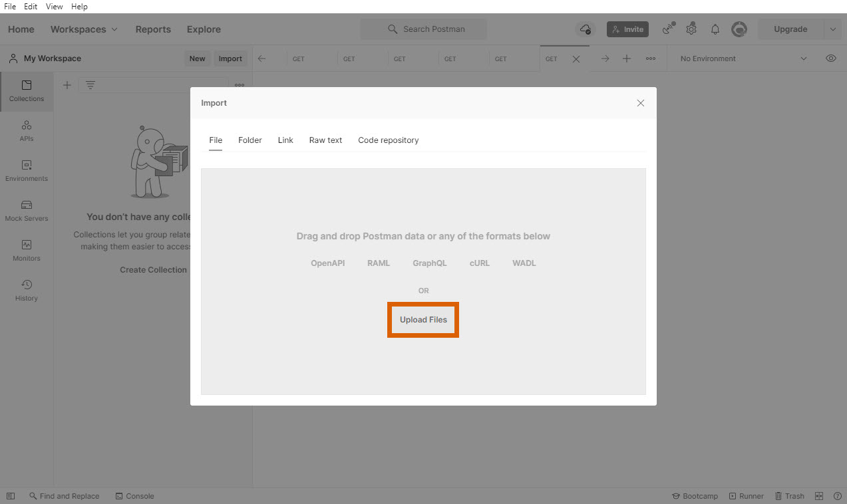
Task: Expand the Workspaces dropdown
Action: pos(84,29)
